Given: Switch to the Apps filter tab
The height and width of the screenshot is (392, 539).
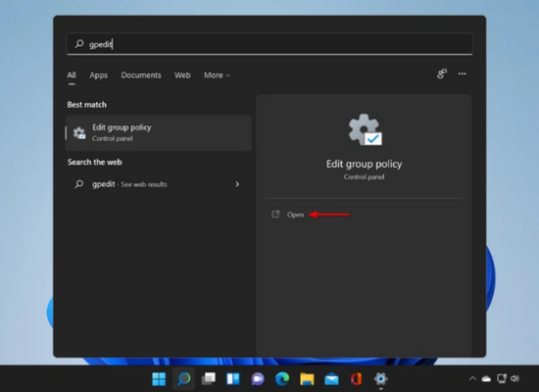Looking at the screenshot, I should coord(98,74).
